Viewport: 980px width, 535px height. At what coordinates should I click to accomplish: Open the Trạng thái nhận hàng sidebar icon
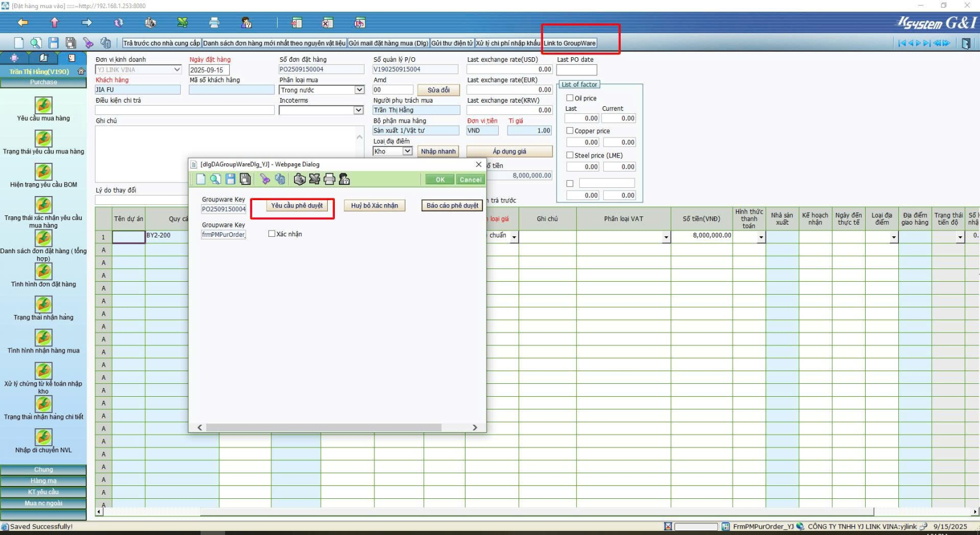tap(43, 305)
